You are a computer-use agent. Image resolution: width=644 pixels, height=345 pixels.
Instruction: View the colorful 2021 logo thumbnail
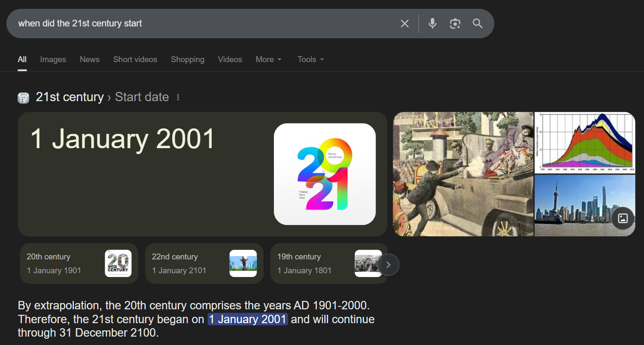click(x=325, y=174)
